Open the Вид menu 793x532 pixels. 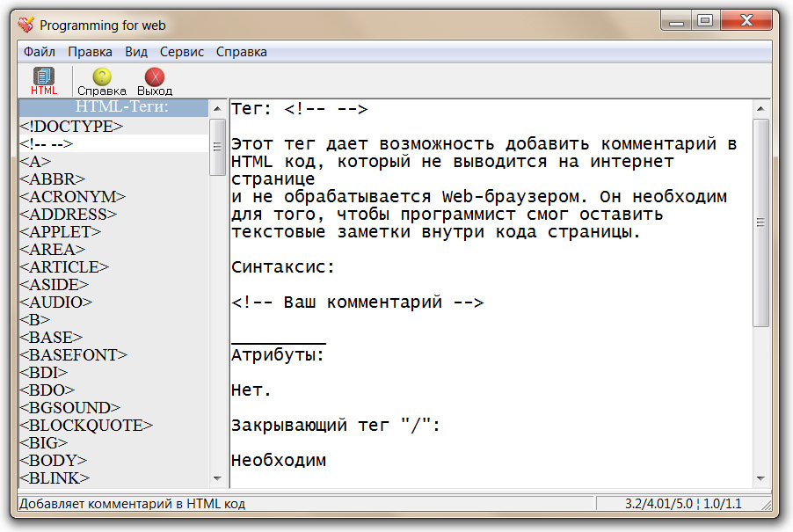136,52
